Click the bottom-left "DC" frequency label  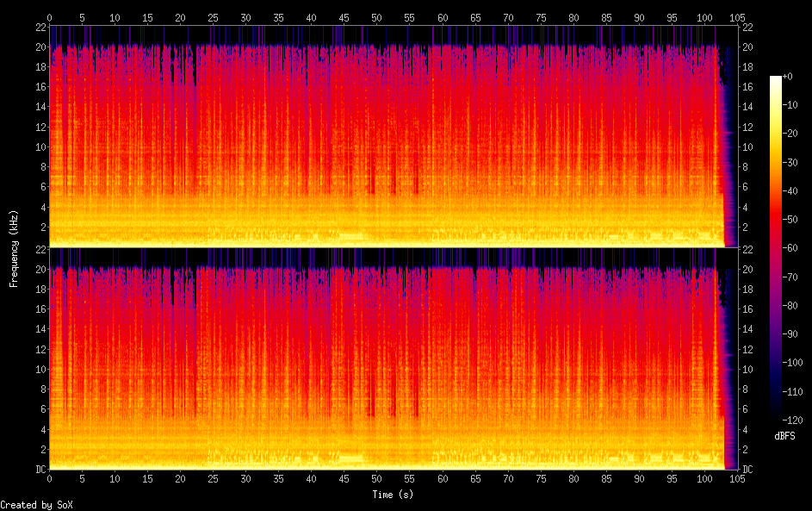pos(39,470)
